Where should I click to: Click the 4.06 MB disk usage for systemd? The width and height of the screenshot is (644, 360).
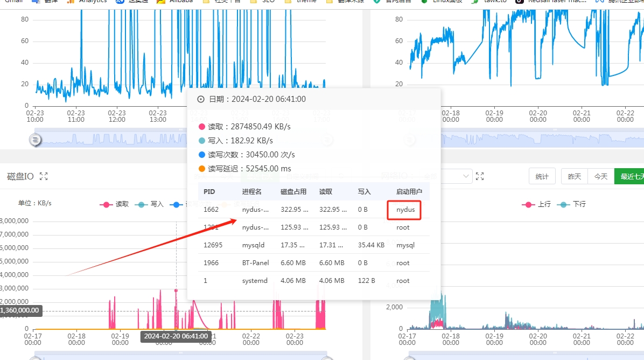pos(293,281)
